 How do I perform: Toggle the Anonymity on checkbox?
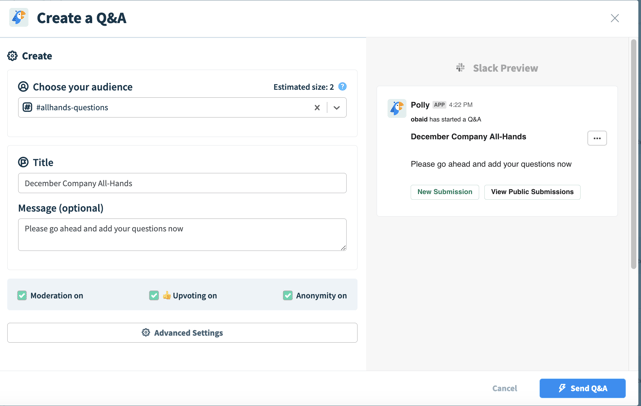288,295
